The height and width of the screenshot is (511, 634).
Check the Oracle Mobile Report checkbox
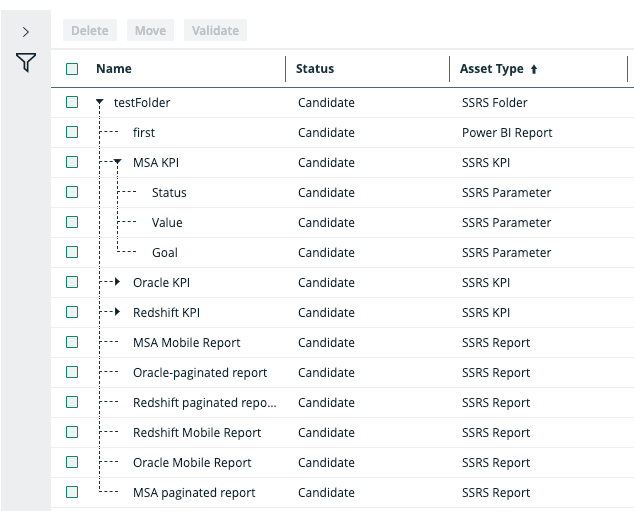point(72,462)
